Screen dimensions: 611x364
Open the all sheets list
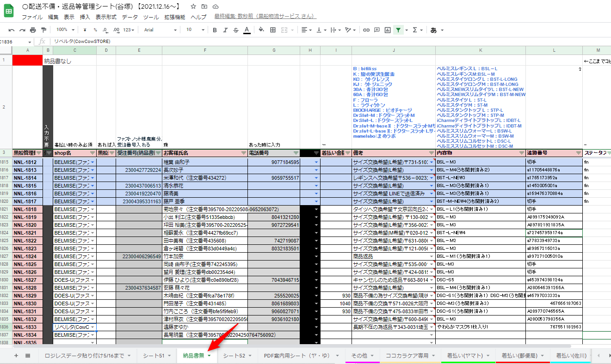tap(28, 355)
